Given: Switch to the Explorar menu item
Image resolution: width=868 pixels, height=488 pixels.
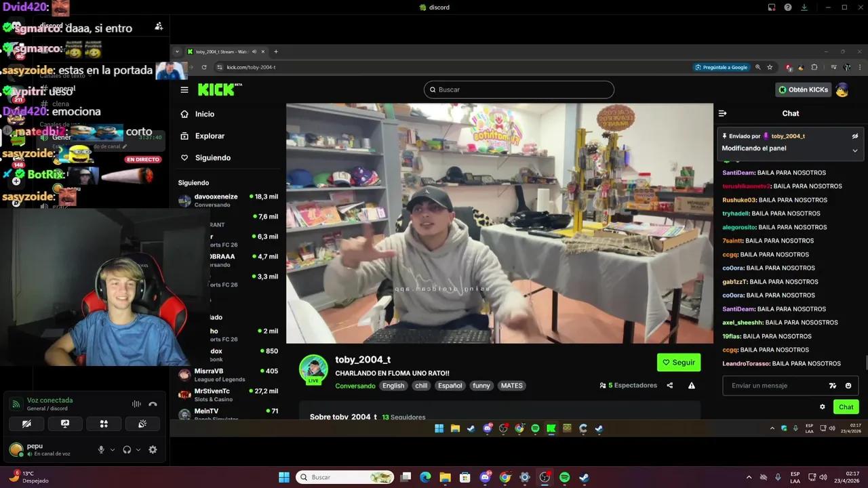Looking at the screenshot, I should [x=210, y=136].
